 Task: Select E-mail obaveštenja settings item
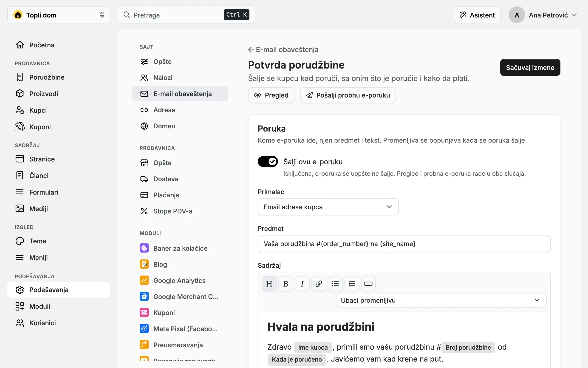click(x=180, y=94)
